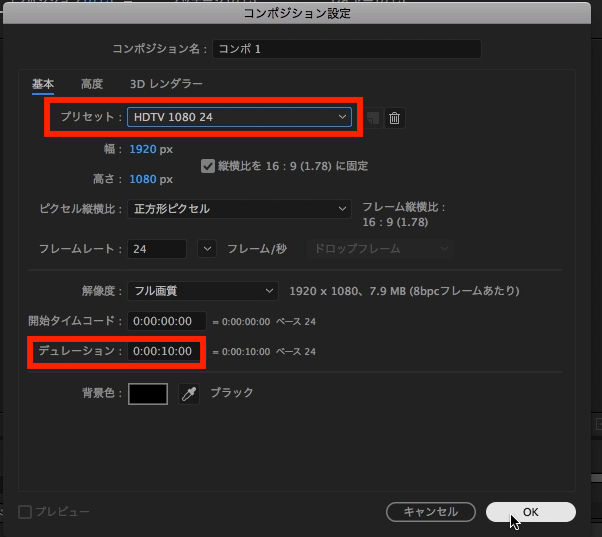
Task: Click the 高さ value 1080
Action: [x=143, y=179]
